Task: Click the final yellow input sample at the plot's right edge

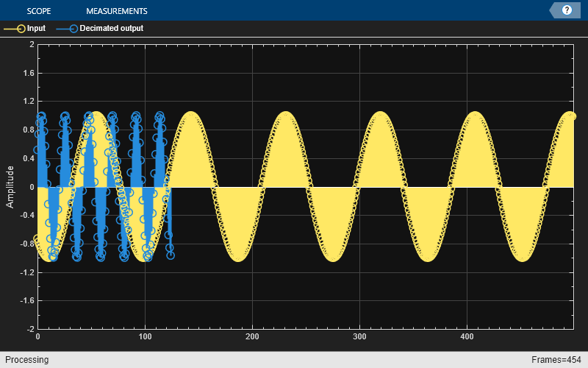Action: 573,116
